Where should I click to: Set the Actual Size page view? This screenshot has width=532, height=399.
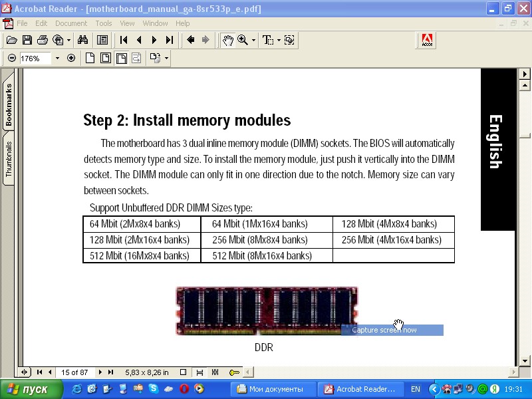pos(90,58)
